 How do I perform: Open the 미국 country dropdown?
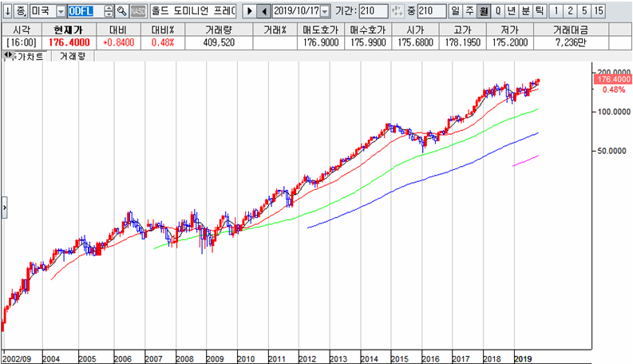61,11
